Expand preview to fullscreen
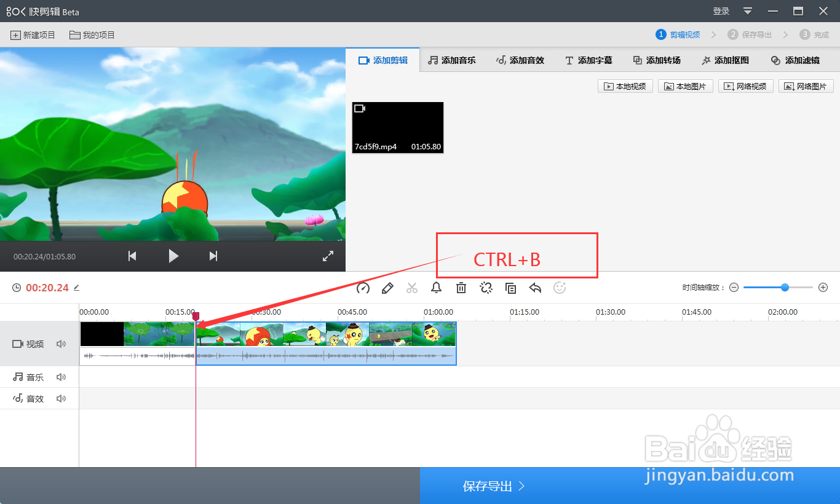Viewport: 840px width, 504px height. pos(328,256)
